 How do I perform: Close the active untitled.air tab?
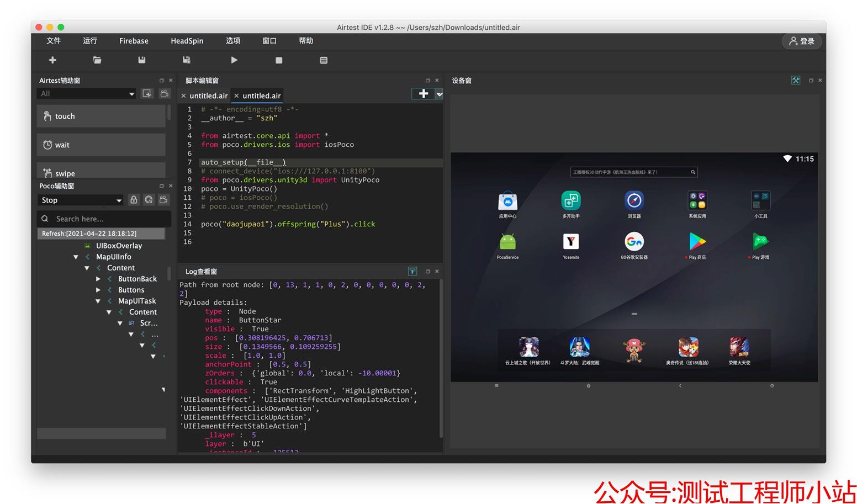point(236,96)
